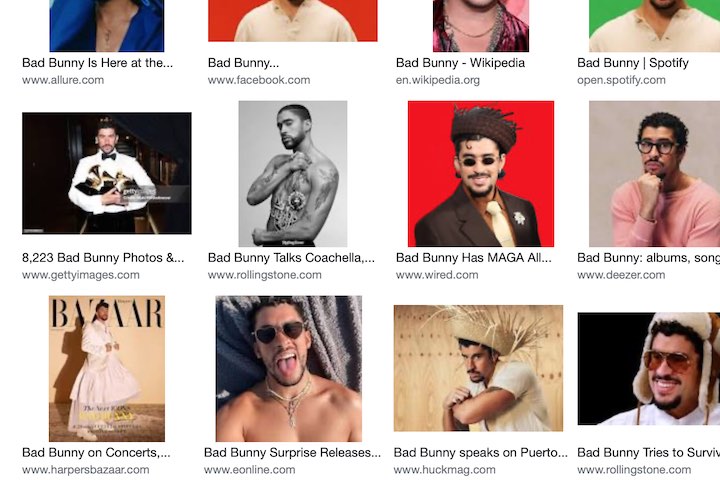
Task: Open the red background Wired image
Action: (481, 174)
